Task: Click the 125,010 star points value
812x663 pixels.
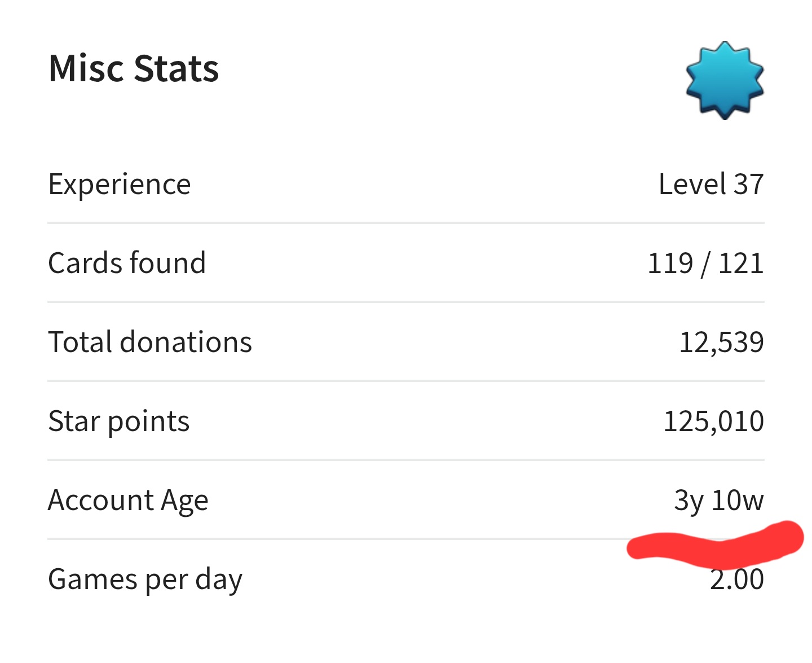Action: 713,421
